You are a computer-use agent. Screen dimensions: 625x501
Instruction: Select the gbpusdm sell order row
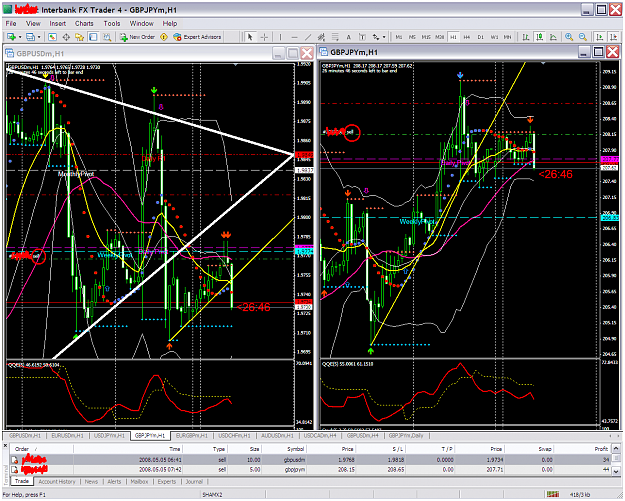point(310,460)
